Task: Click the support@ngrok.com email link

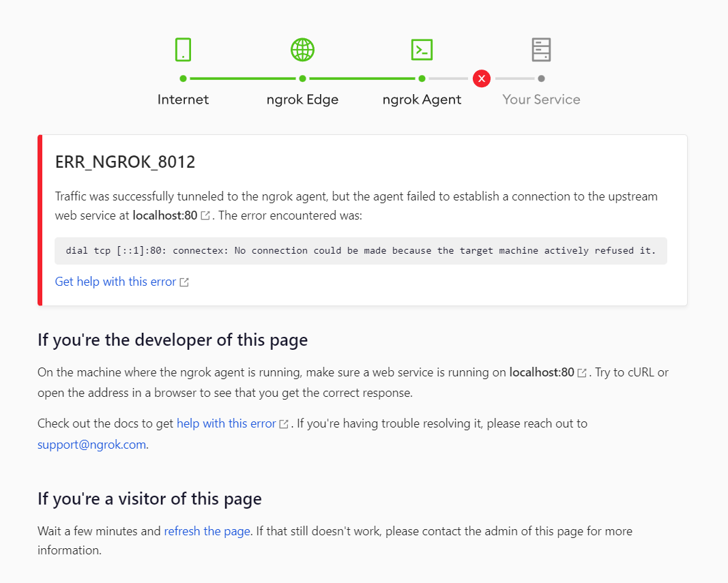Action: coord(91,445)
